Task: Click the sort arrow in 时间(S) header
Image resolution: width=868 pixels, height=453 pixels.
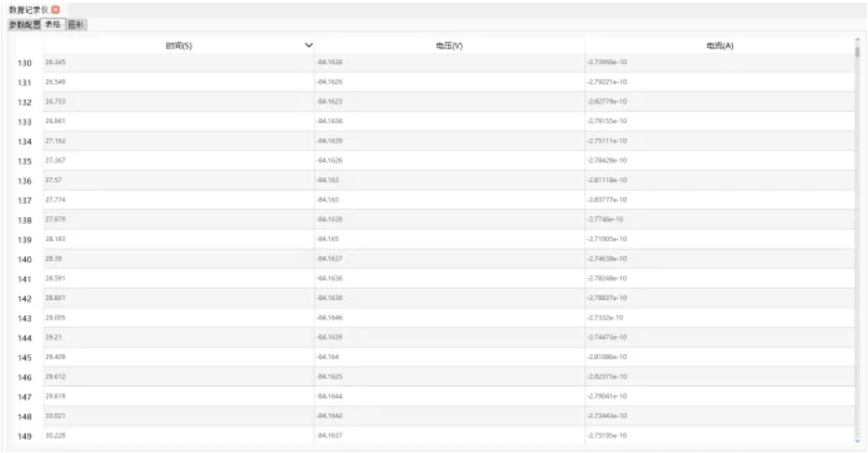Action: 308,45
